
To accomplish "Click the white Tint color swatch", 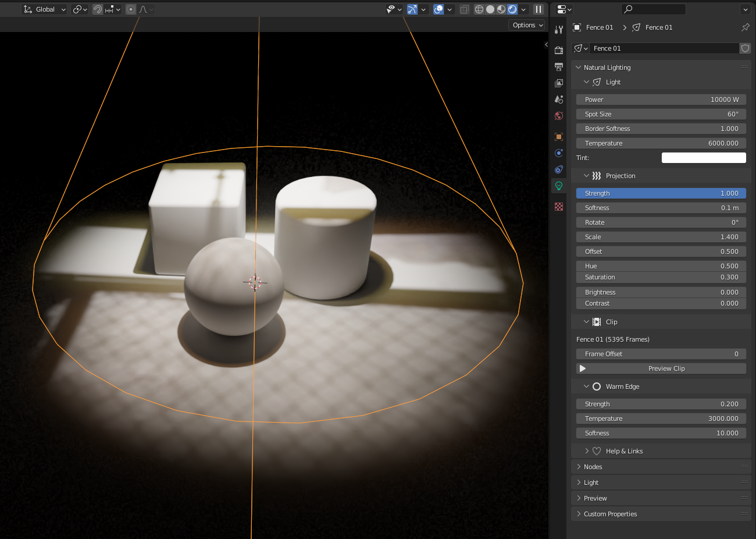I will [x=704, y=158].
